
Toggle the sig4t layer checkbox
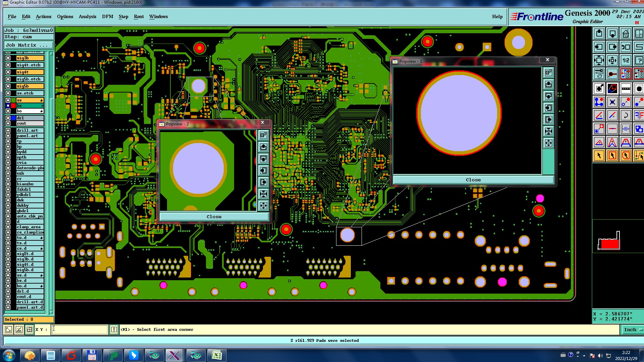coord(8,72)
